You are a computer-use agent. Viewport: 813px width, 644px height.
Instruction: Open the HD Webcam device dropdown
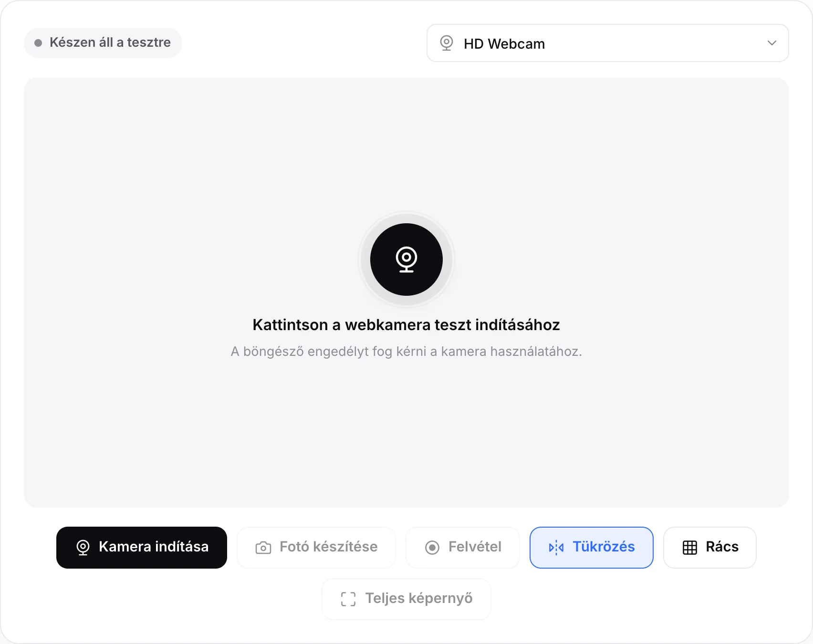[x=607, y=43]
